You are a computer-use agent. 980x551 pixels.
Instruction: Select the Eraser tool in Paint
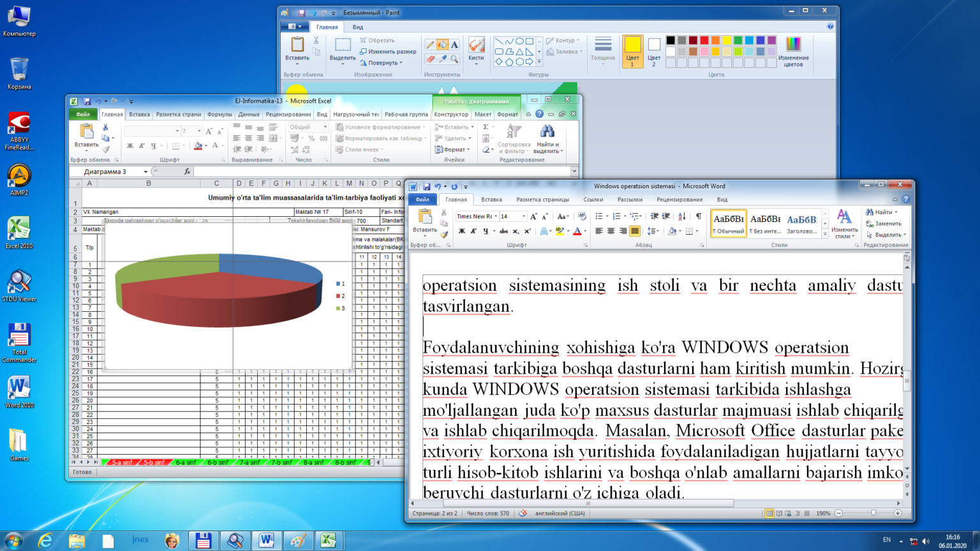(430, 59)
